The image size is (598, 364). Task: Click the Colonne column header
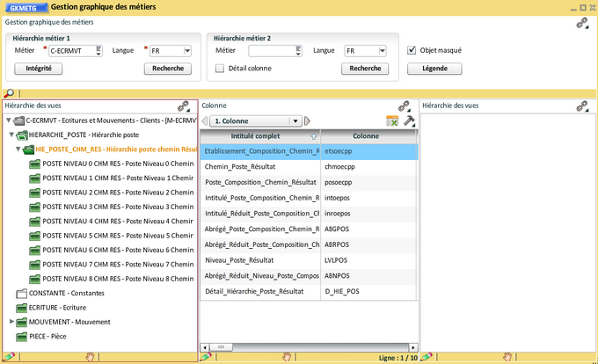pos(365,136)
